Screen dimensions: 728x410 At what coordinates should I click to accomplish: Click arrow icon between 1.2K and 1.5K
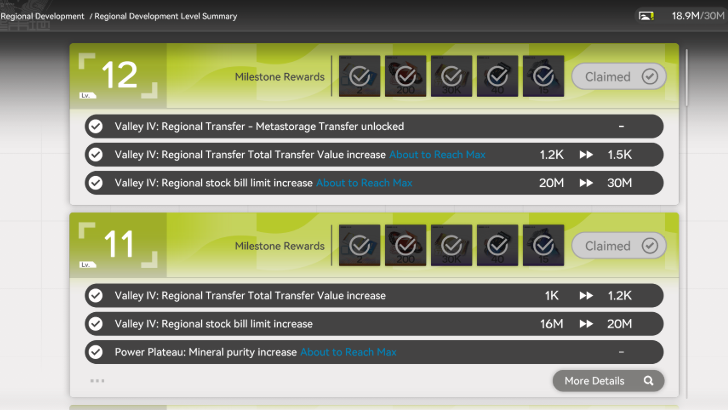(x=586, y=155)
